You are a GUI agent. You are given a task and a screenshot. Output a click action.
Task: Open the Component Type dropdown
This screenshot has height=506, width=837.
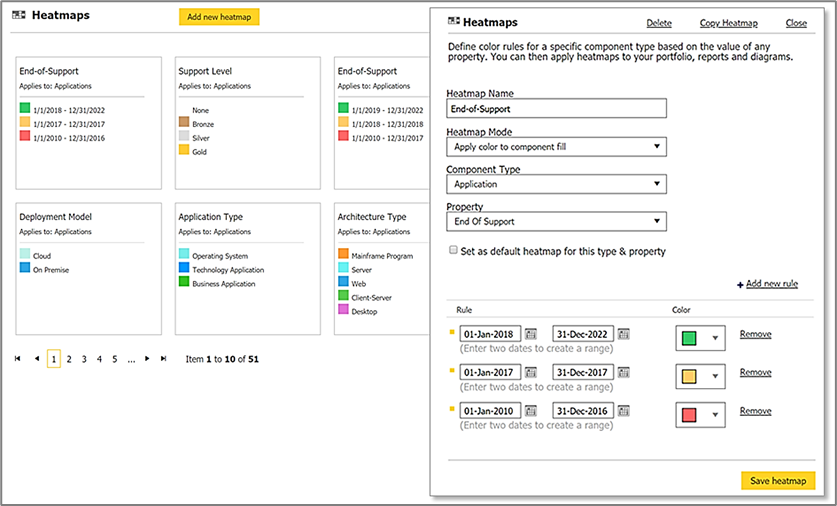[x=556, y=184]
